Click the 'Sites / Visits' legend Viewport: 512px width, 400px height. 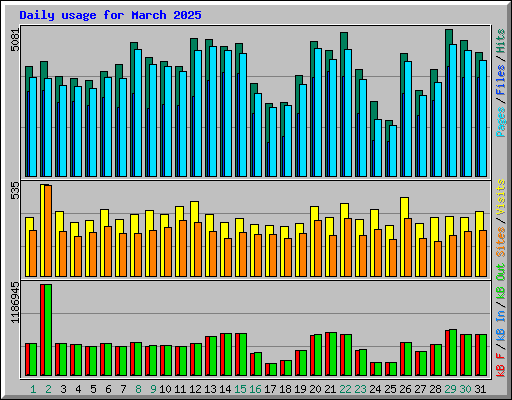501,218
